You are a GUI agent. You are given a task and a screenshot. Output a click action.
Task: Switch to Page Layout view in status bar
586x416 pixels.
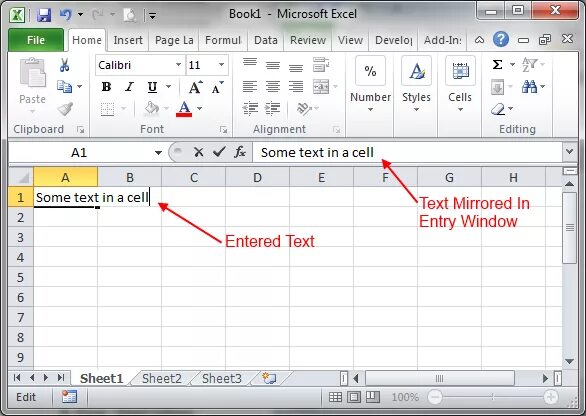pos(354,397)
